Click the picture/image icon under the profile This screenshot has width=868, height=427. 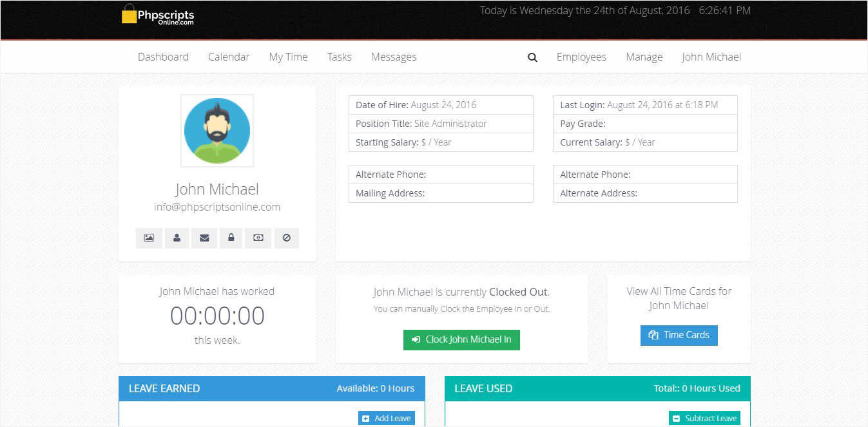point(149,238)
